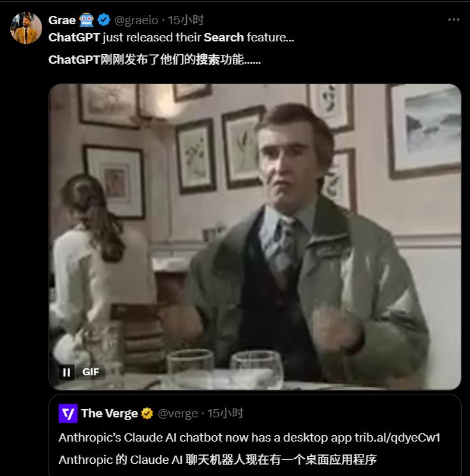
Task: Click the Chinese translation in quoted Verge tweet
Action: pos(217,460)
